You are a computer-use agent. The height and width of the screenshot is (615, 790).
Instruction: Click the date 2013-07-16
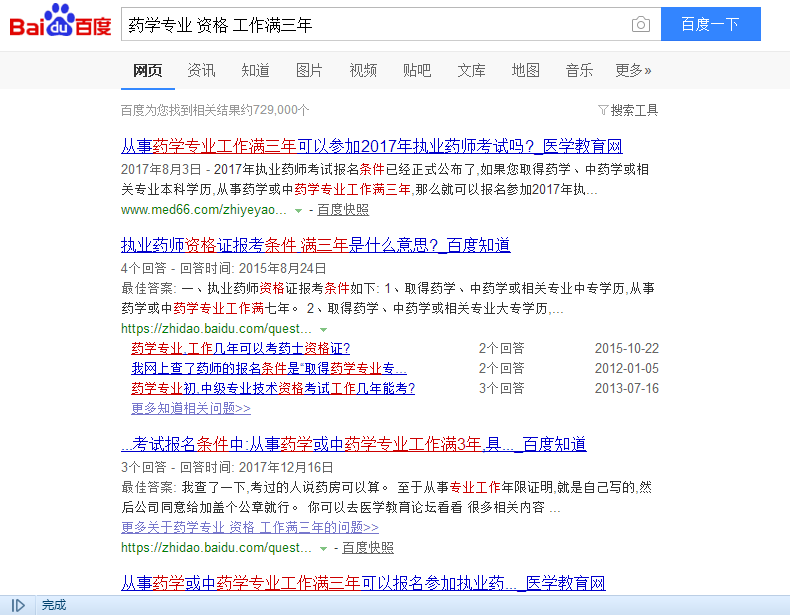click(627, 388)
